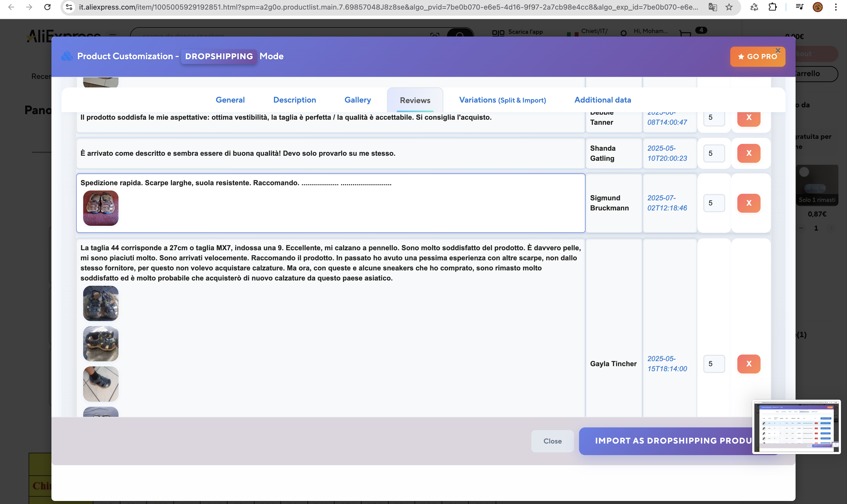Open Gayla Tincher's first review photo
This screenshot has height=504, width=847.
pos(101,303)
